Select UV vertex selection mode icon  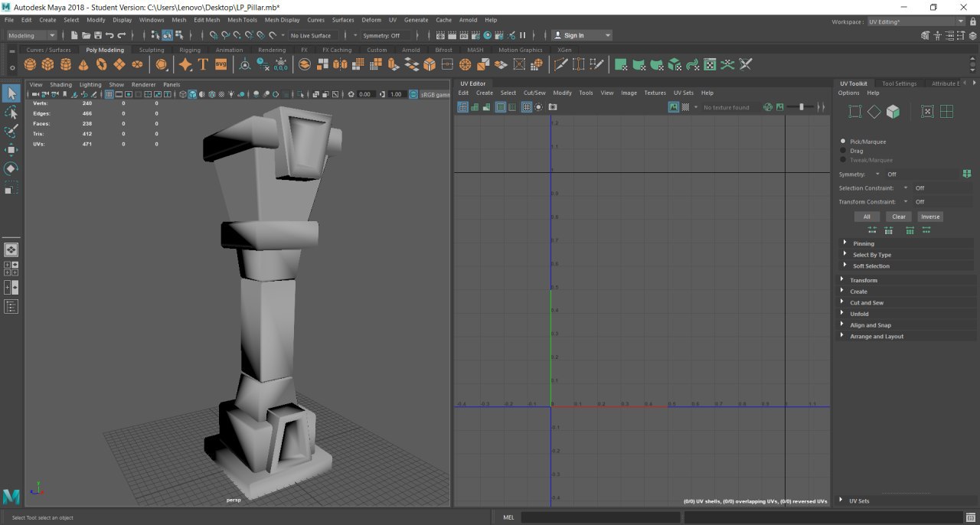855,112
